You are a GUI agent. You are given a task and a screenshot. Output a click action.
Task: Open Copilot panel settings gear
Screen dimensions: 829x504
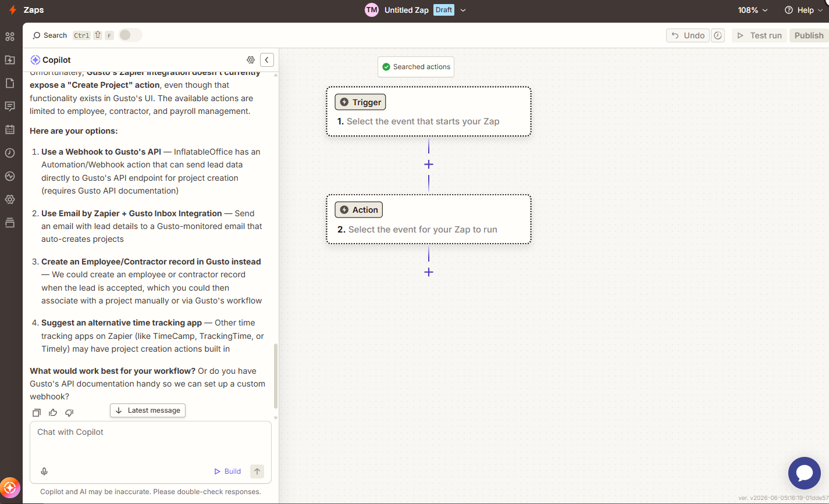tap(251, 60)
